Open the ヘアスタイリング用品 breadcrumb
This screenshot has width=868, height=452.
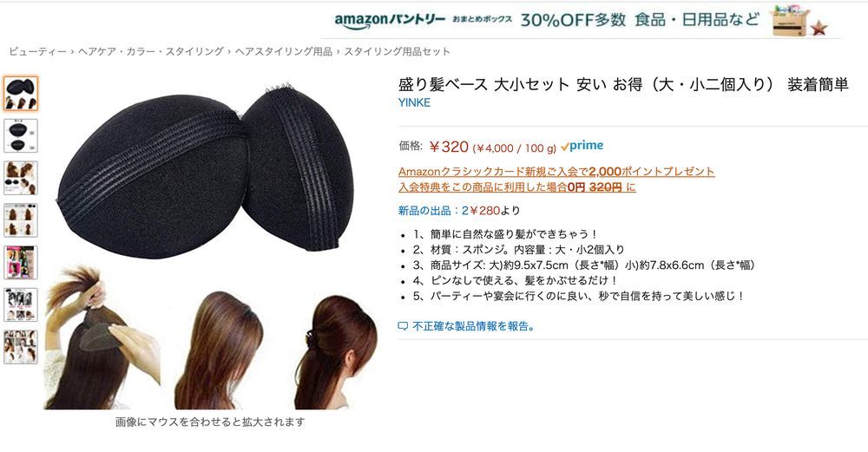(284, 51)
